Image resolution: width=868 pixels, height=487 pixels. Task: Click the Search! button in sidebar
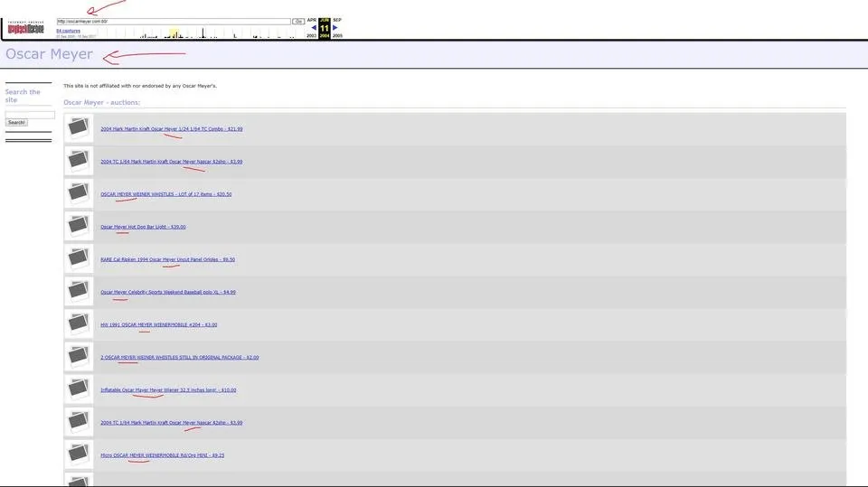pyautogui.click(x=16, y=122)
